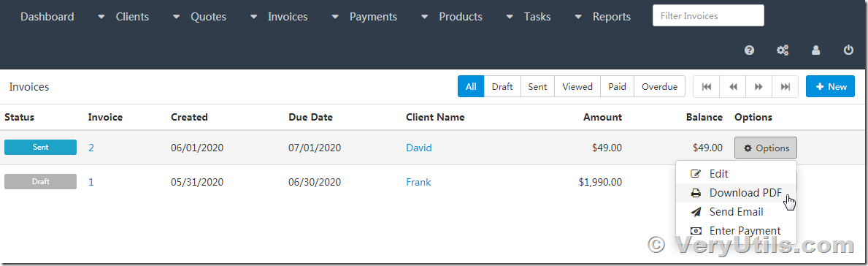Image resolution: width=868 pixels, height=266 pixels.
Task: Open the help question mark icon
Action: [x=749, y=50]
